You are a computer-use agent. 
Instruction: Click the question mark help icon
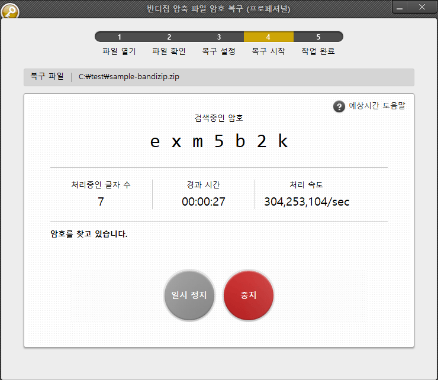(x=339, y=107)
